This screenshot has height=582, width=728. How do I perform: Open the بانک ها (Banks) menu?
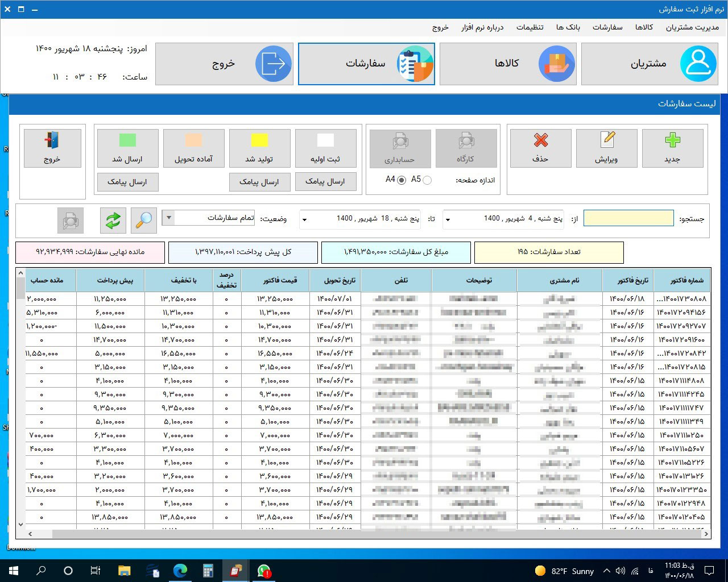[568, 27]
